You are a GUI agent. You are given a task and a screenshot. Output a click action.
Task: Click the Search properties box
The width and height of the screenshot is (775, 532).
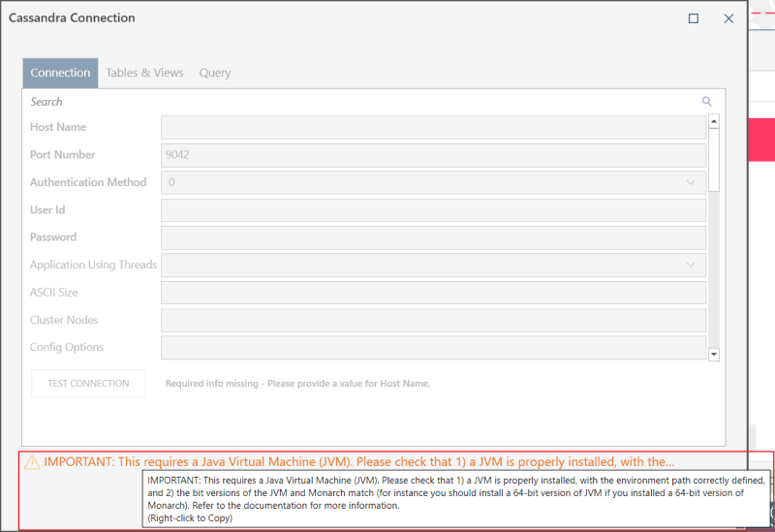point(358,101)
